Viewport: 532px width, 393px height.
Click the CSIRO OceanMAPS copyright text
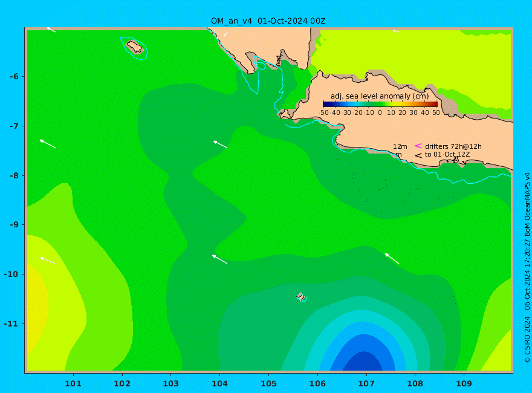point(527,268)
